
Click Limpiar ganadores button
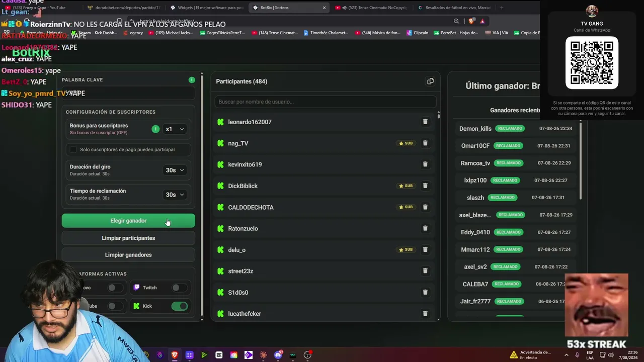coord(128,255)
